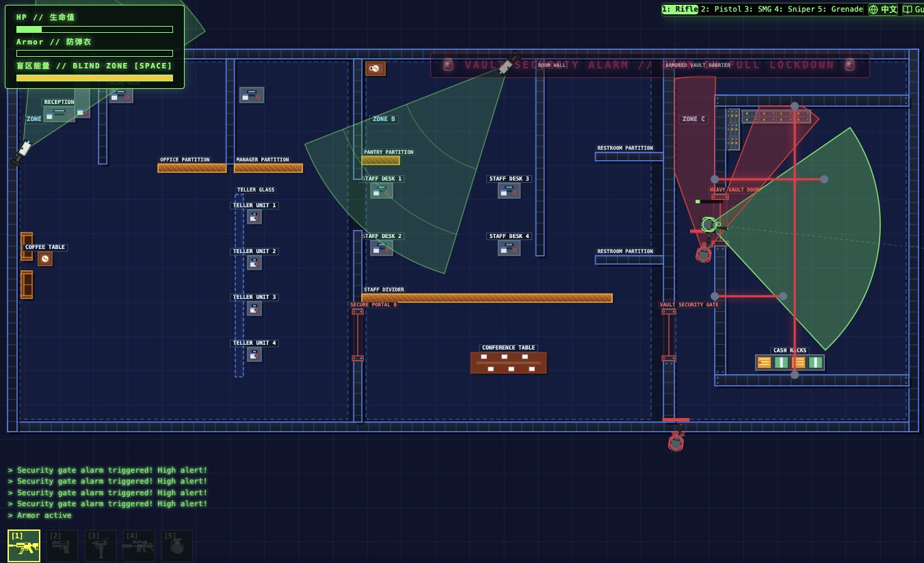924x563 pixels.
Task: Select the SMG weapon slot [3]
Action: tap(101, 546)
